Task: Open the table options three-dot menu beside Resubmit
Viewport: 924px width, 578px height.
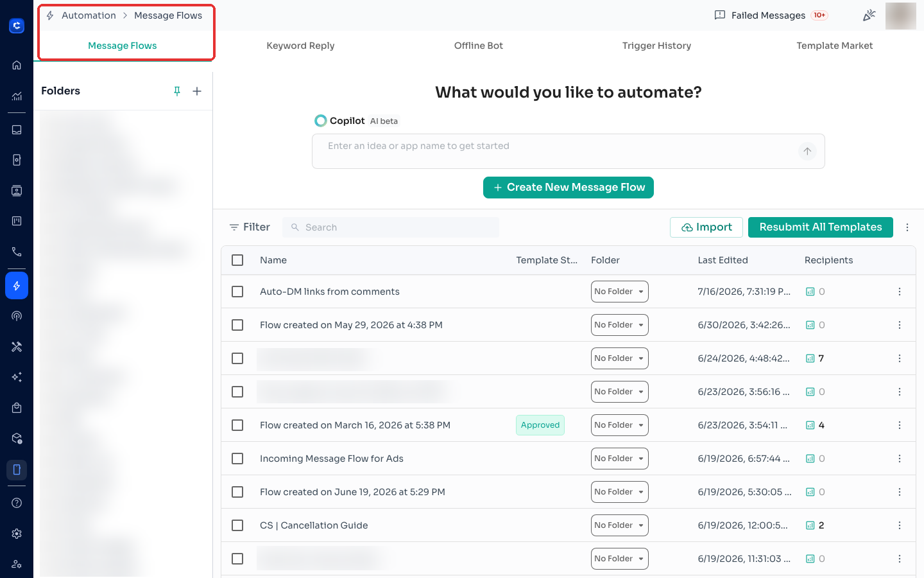Action: pos(907,227)
